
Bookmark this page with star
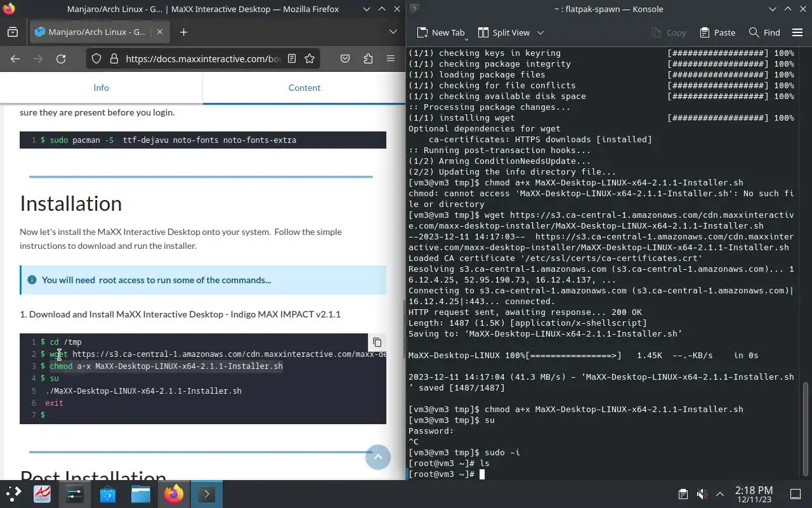click(x=310, y=58)
